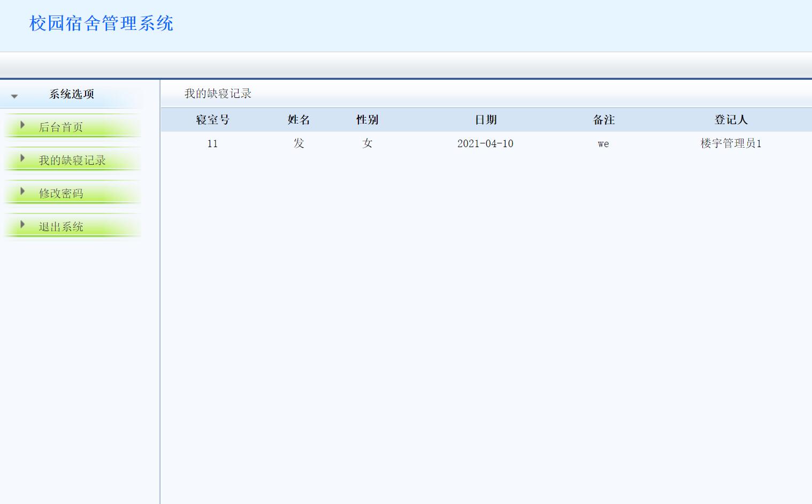Screen dimensions: 812x504
Task: Open 我的缺寝记录 from the sidebar
Action: [72, 159]
